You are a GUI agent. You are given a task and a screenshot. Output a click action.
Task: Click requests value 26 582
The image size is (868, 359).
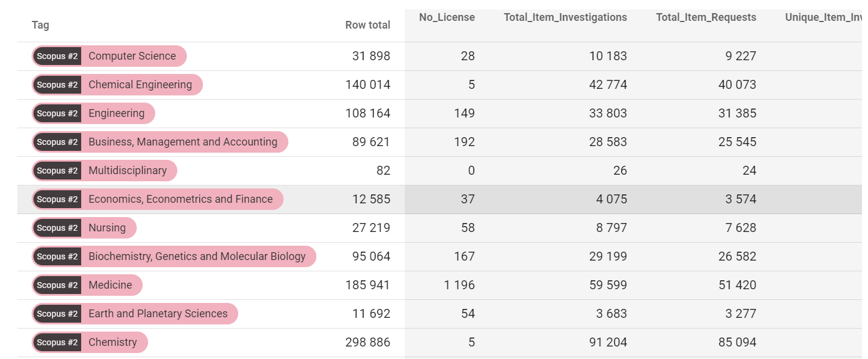click(737, 256)
